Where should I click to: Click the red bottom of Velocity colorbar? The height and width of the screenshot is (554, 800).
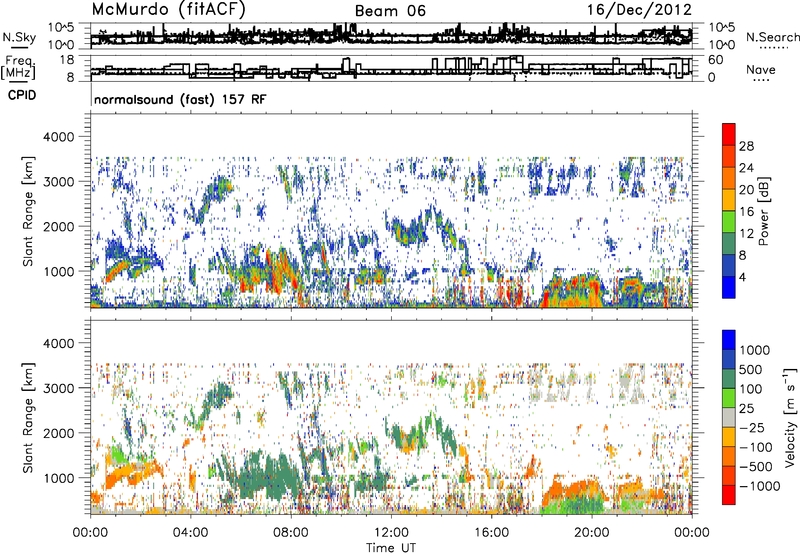[729, 495]
